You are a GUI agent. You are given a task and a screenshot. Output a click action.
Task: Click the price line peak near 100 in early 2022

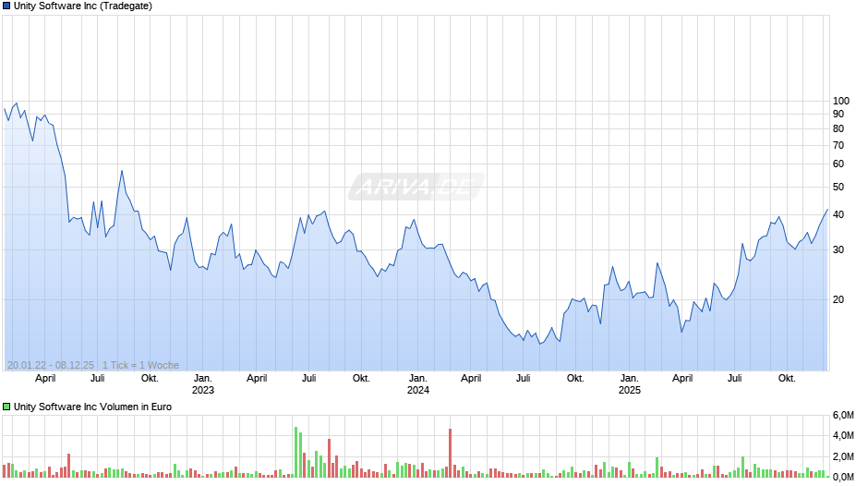(16, 103)
